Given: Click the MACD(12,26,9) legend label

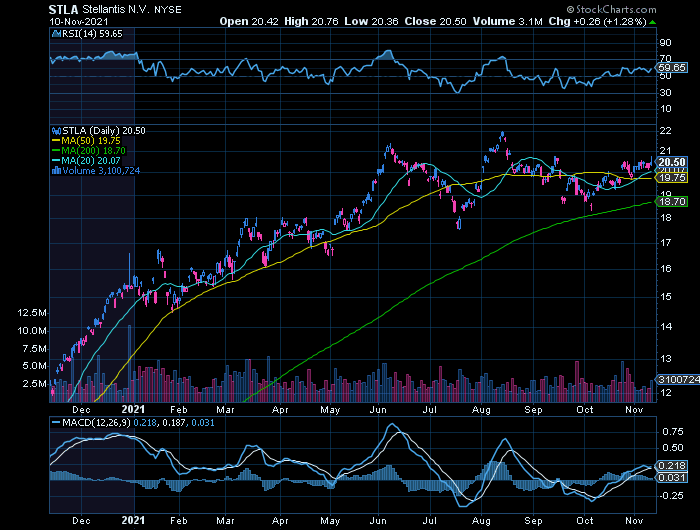Looking at the screenshot, I should pyautogui.click(x=96, y=422).
